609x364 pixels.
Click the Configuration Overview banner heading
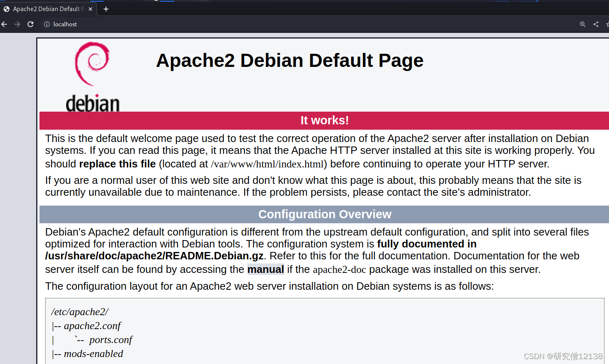click(x=324, y=214)
